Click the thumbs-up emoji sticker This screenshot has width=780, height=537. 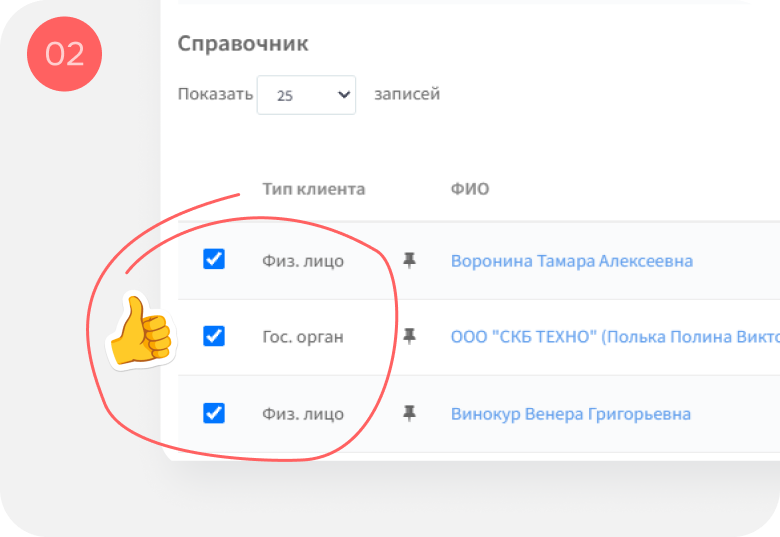coord(141,331)
